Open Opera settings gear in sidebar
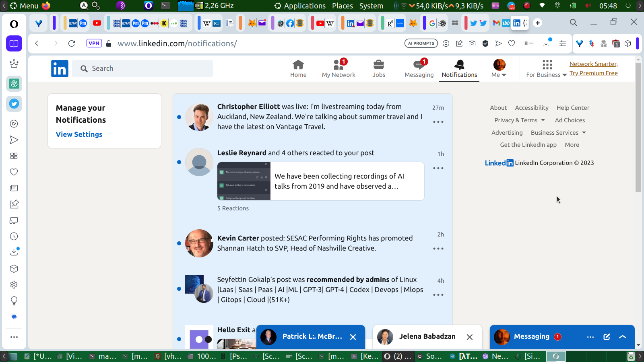 (x=14, y=285)
